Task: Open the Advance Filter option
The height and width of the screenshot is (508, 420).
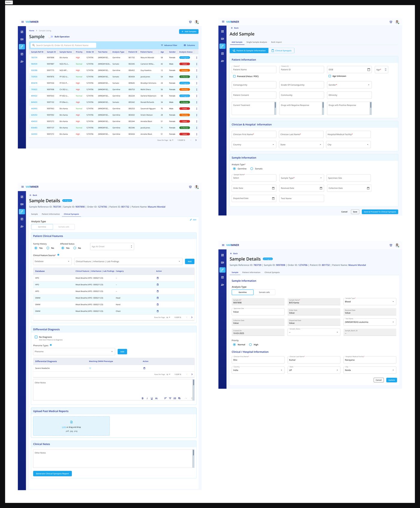Action: click(169, 45)
